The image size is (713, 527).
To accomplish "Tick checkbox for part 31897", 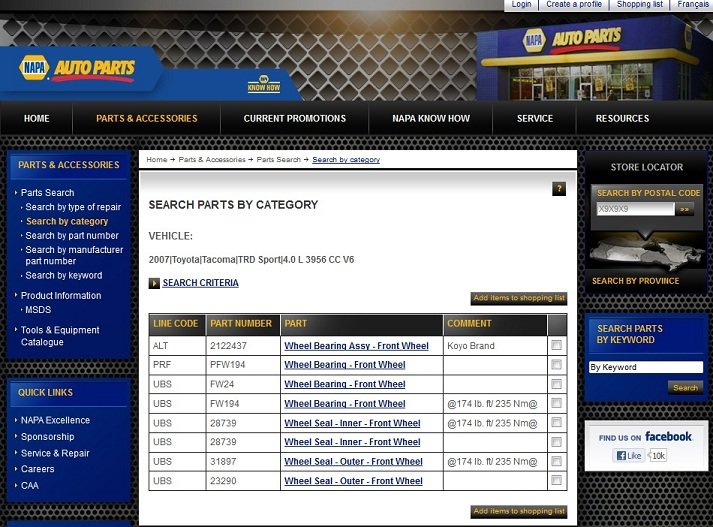I will (556, 461).
